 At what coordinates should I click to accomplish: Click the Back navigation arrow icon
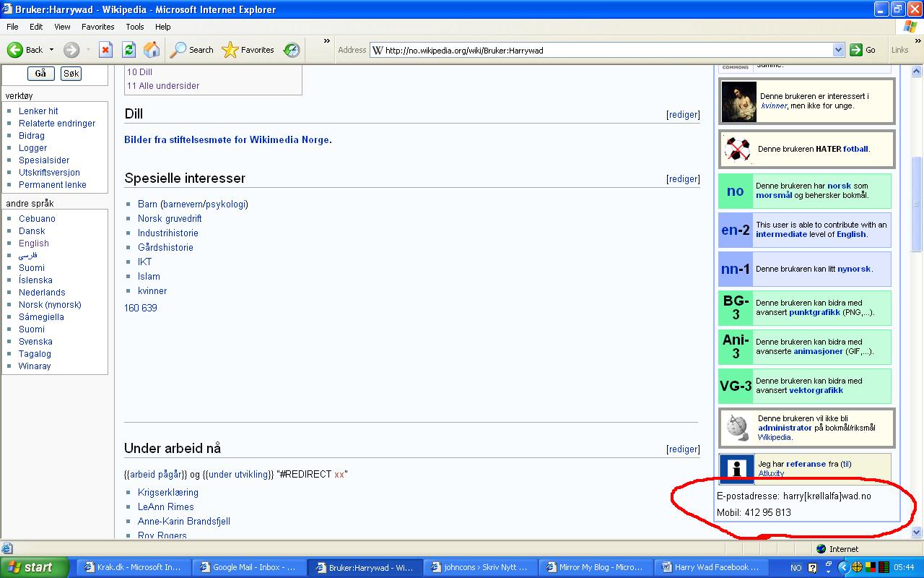tap(15, 50)
